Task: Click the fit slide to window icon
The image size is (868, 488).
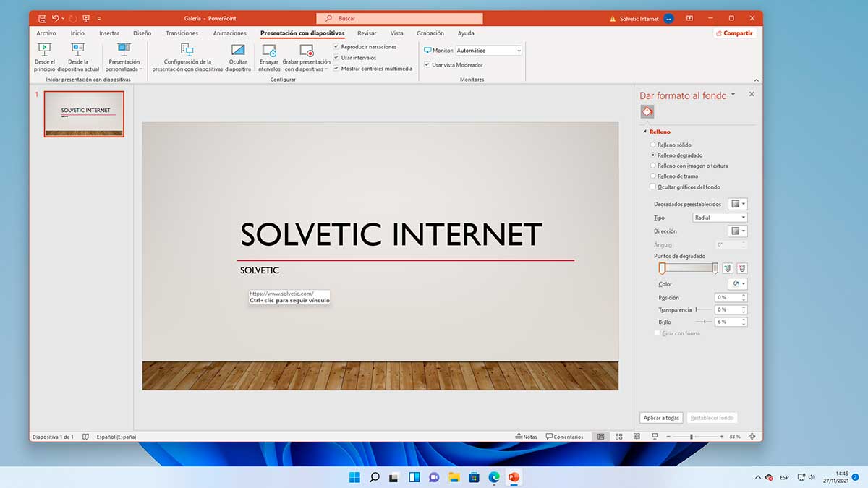Action: pyautogui.click(x=752, y=437)
